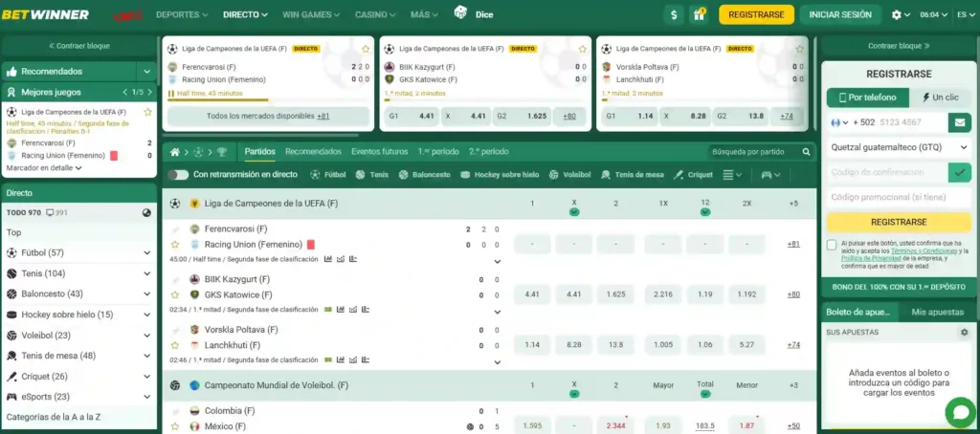Click the trophy breadcrumb icon

(x=222, y=152)
